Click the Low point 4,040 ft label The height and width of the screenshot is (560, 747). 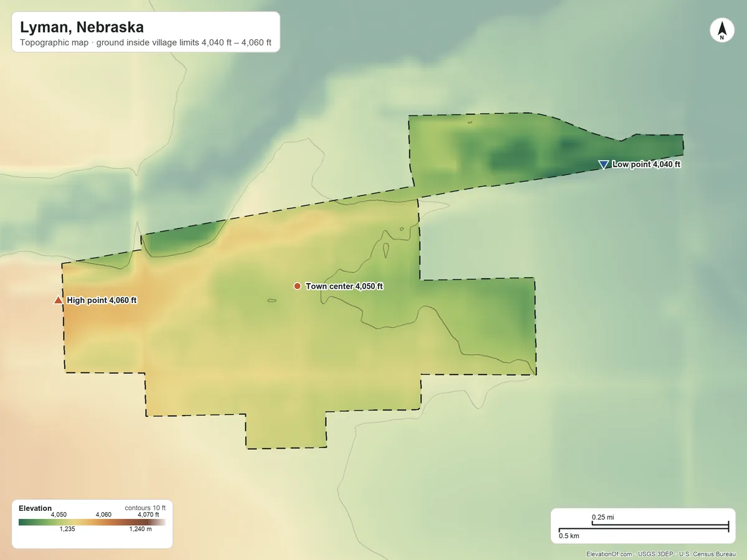click(x=647, y=164)
